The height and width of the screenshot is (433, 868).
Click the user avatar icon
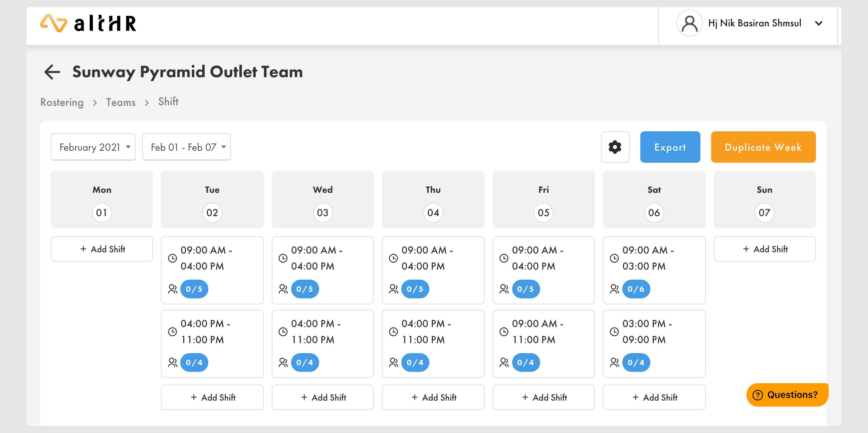coord(689,23)
